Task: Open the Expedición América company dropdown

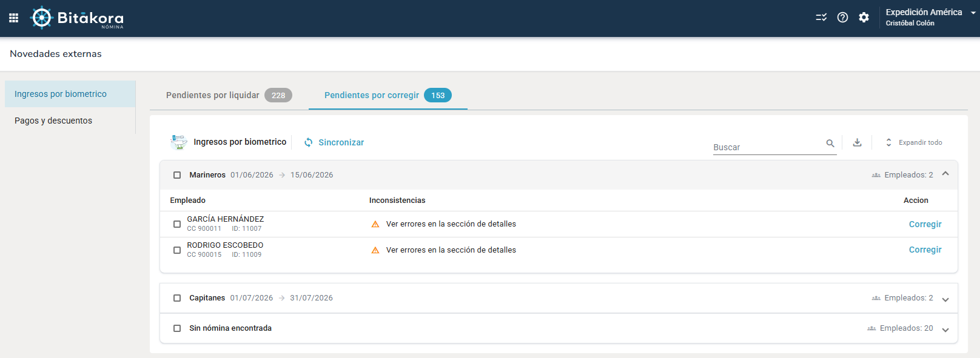Action: pyautogui.click(x=930, y=17)
